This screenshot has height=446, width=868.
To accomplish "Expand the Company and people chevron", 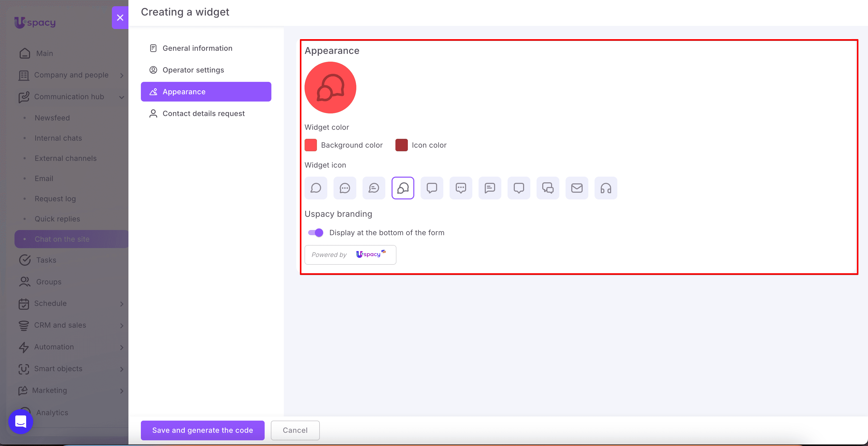I will (x=122, y=76).
